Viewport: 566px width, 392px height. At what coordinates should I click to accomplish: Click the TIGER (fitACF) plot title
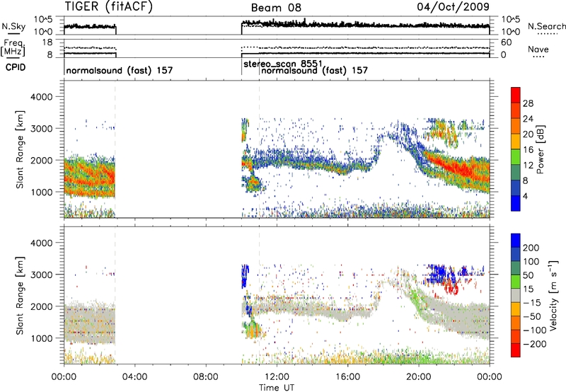tap(109, 7)
